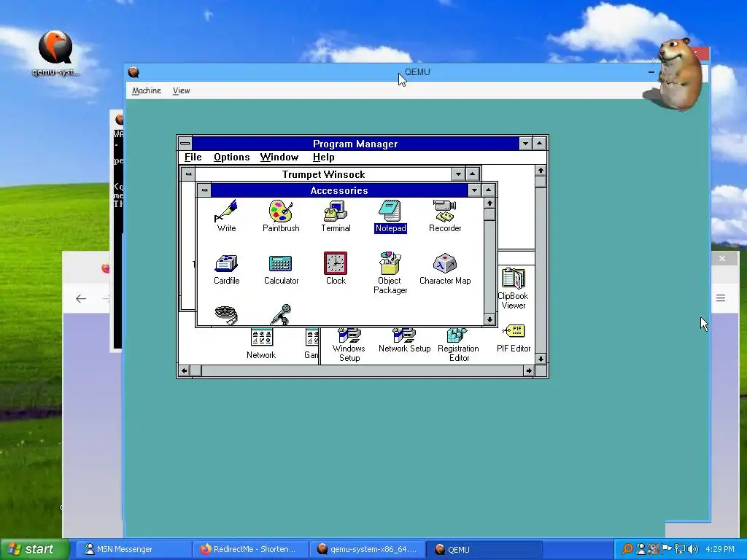
Task: Click the Program Manager vertical scroll thumb
Action: click(x=541, y=182)
